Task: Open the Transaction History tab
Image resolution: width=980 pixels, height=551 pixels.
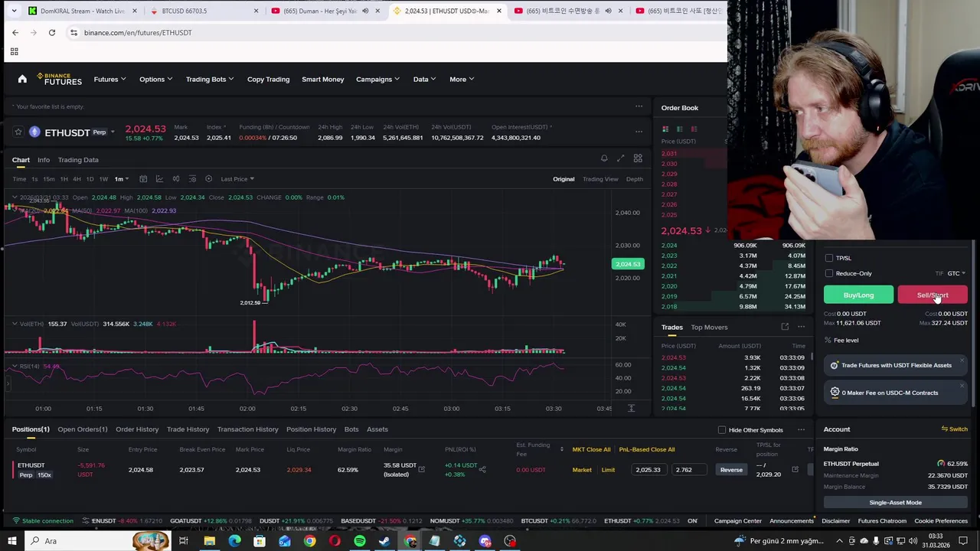Action: pyautogui.click(x=247, y=429)
